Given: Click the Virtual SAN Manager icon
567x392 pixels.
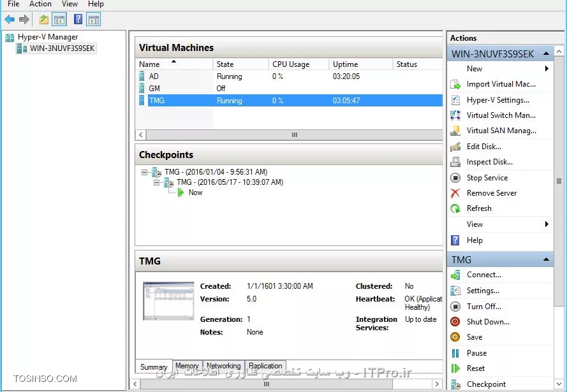Looking at the screenshot, I should (x=455, y=131).
